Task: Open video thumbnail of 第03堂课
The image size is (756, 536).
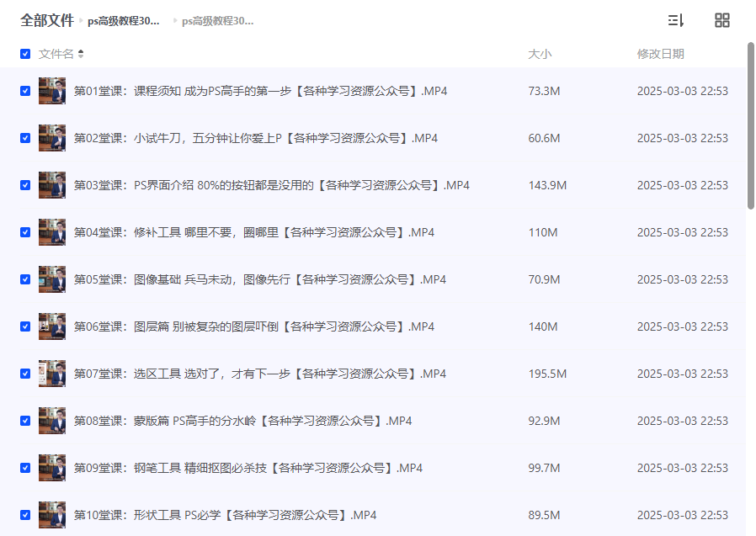Action: pos(52,186)
